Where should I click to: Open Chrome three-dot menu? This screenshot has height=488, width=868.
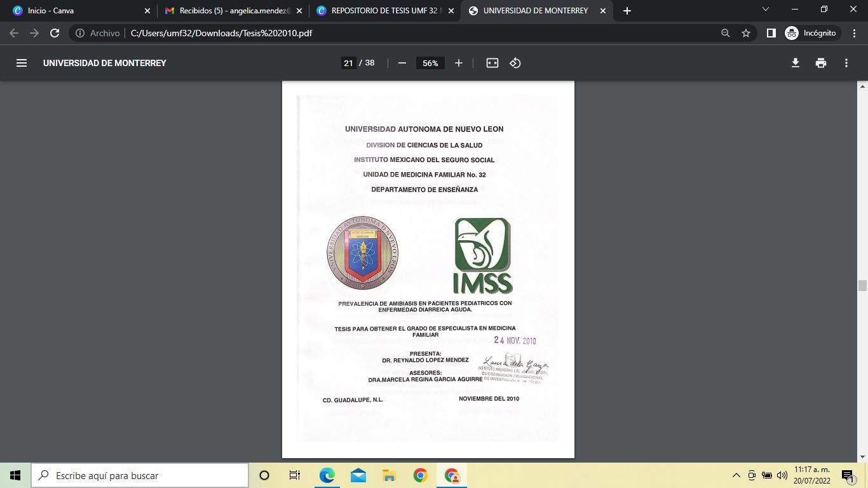click(x=855, y=33)
